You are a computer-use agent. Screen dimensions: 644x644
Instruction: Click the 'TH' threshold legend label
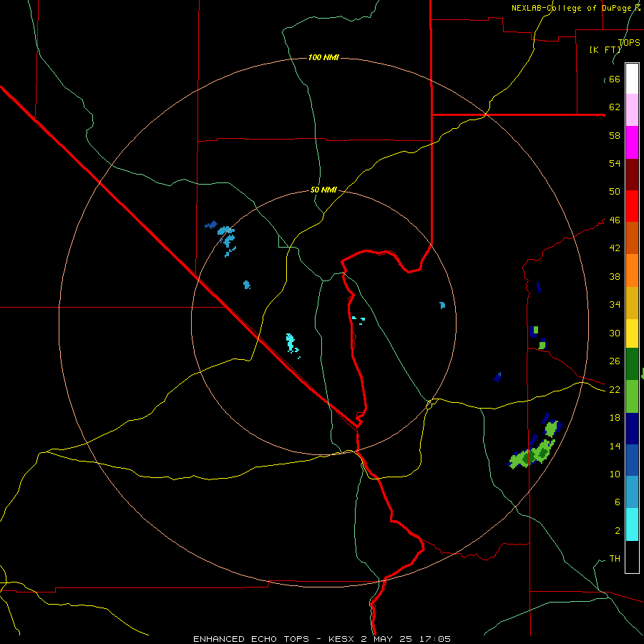click(x=615, y=558)
